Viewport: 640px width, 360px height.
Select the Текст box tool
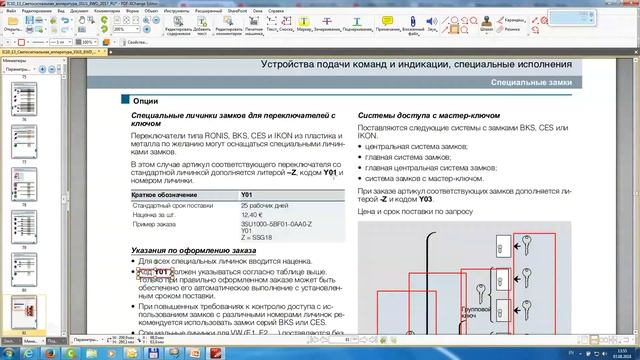pos(271,24)
